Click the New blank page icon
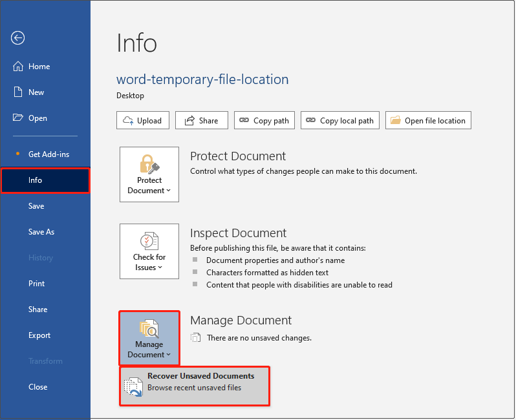Image resolution: width=516 pixels, height=420 pixels. [17, 92]
